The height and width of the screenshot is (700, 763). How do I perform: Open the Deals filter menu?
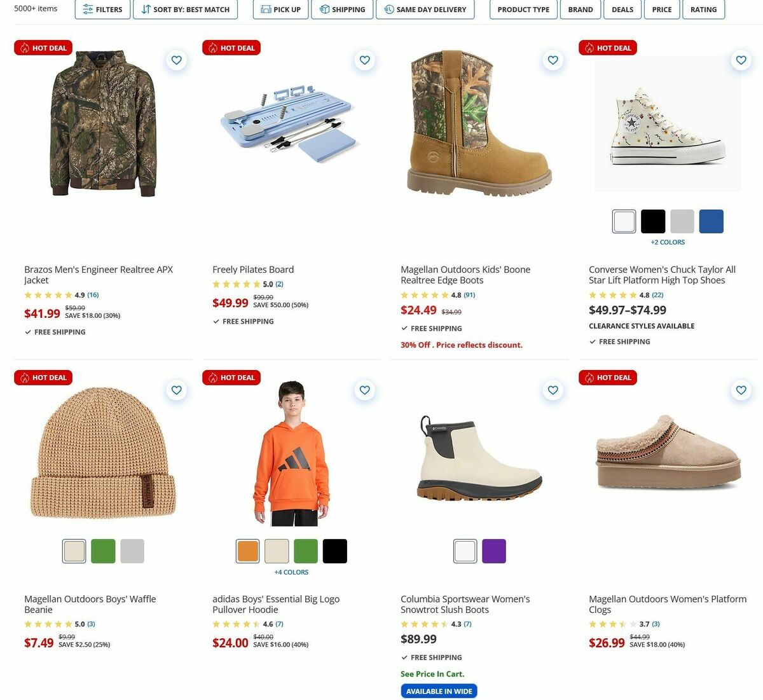point(622,10)
